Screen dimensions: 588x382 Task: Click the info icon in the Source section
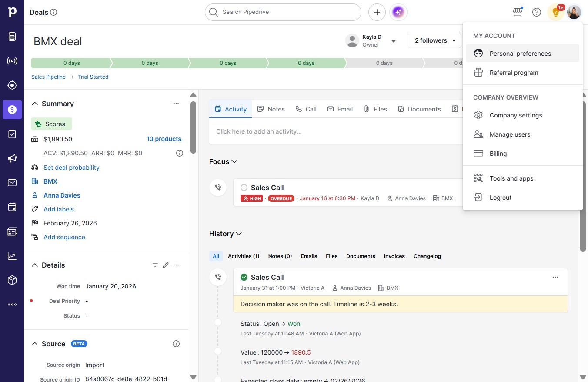176,344
